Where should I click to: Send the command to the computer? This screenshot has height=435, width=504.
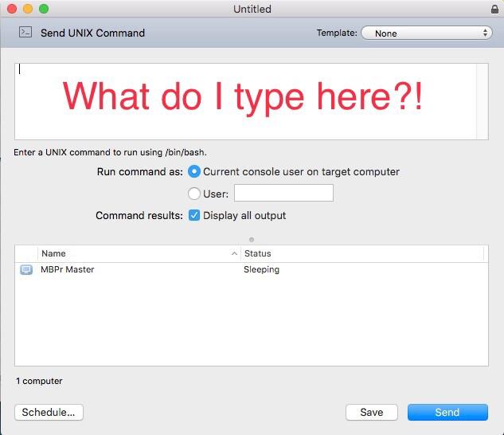click(x=447, y=412)
